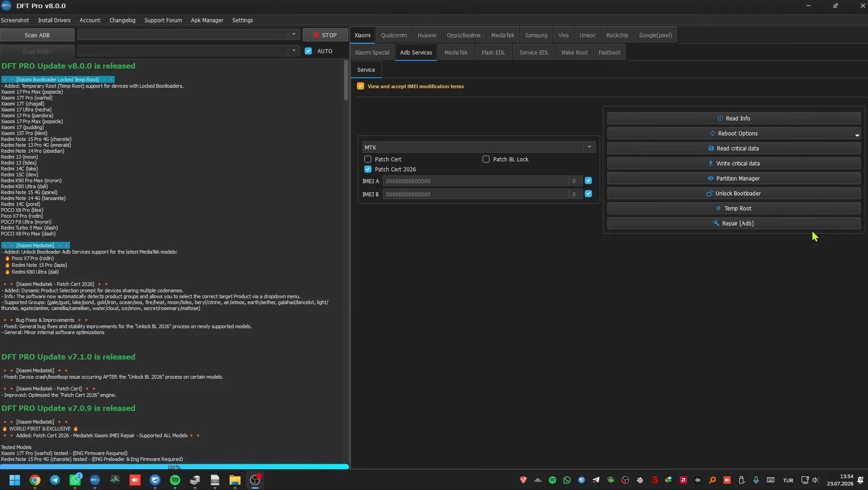
Task: Click the Scan ADB button
Action: click(x=37, y=35)
